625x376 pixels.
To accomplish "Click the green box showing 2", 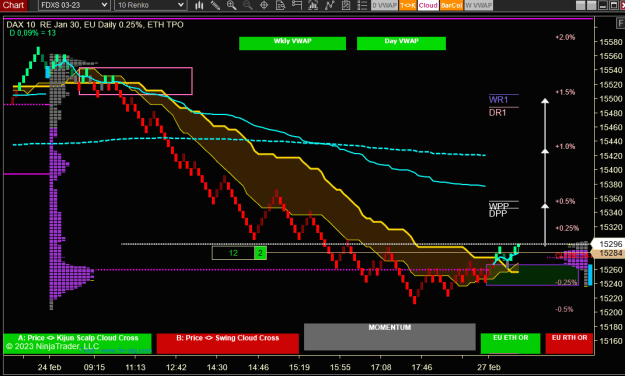I will [260, 253].
